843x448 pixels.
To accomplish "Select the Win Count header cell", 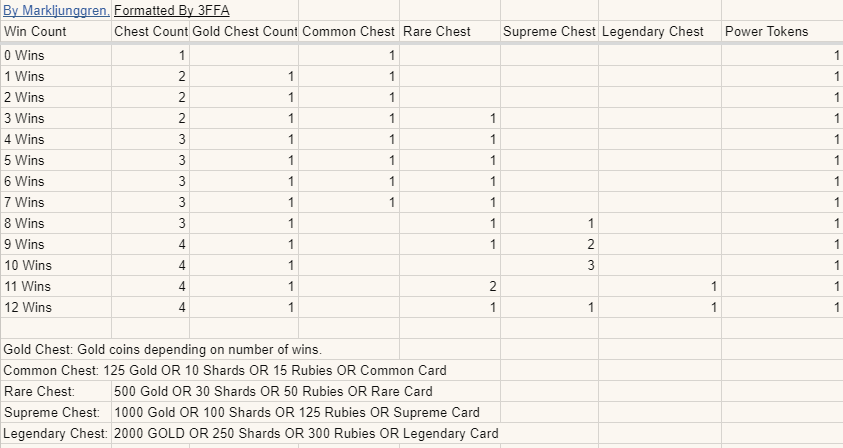I will pyautogui.click(x=36, y=32).
